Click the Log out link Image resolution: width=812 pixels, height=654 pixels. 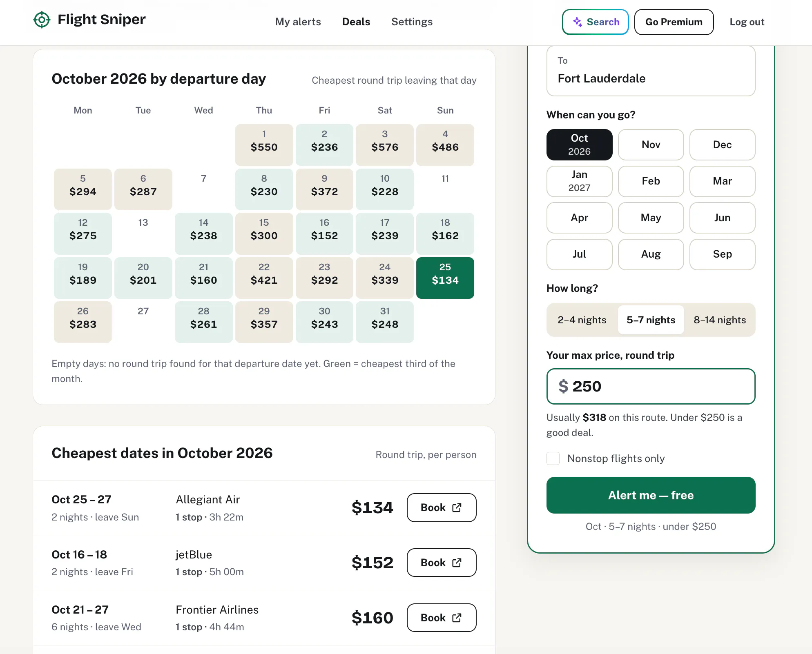point(747,22)
